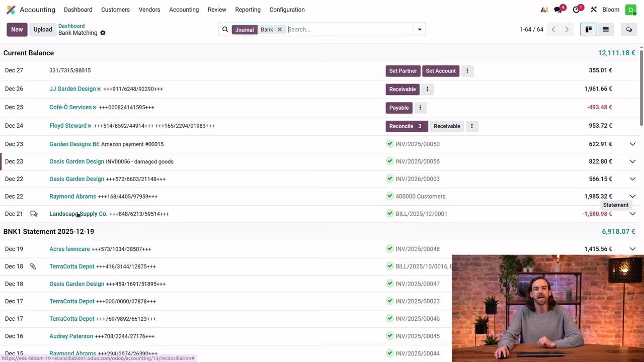Screen dimensions: 644x362
Task: Click Payable for Cofé-Ô Services
Action: click(399, 108)
